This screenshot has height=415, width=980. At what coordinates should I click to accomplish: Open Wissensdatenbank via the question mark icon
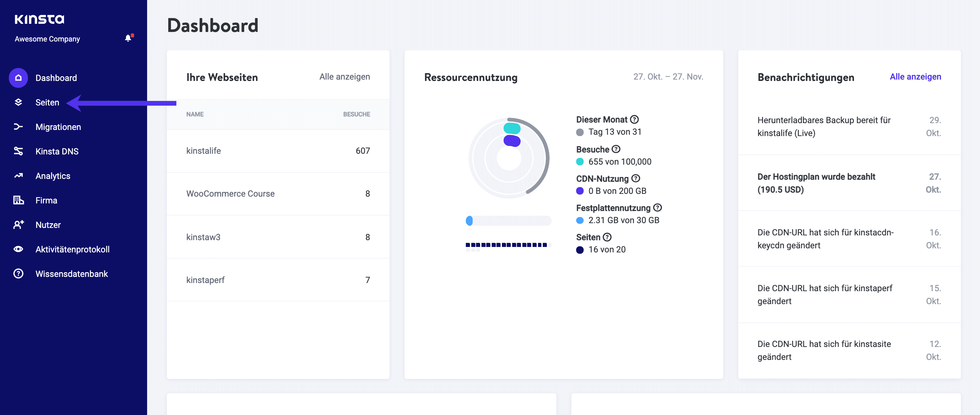[18, 273]
